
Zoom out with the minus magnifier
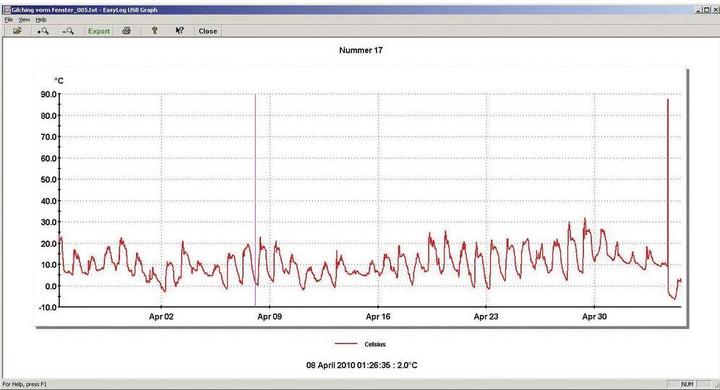click(68, 31)
